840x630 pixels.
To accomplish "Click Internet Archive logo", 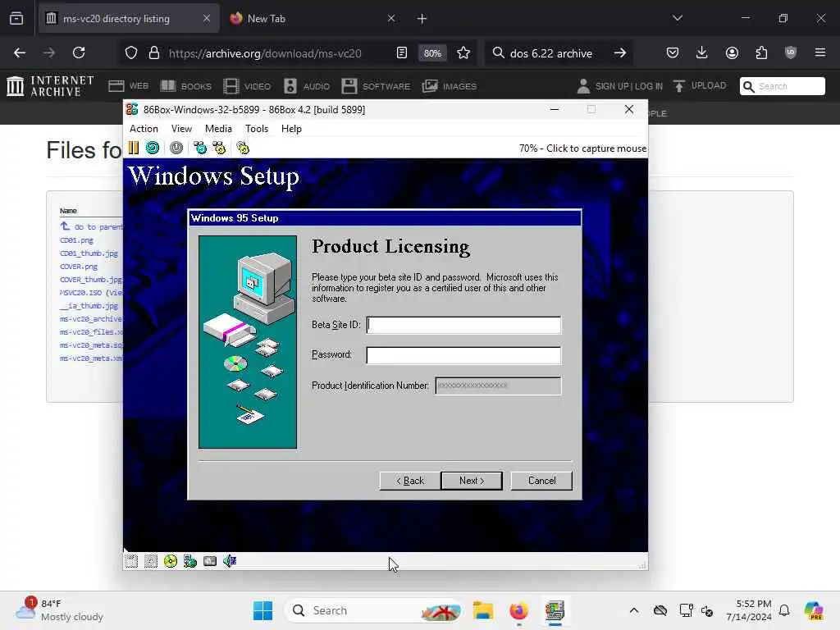I will pyautogui.click(x=50, y=85).
